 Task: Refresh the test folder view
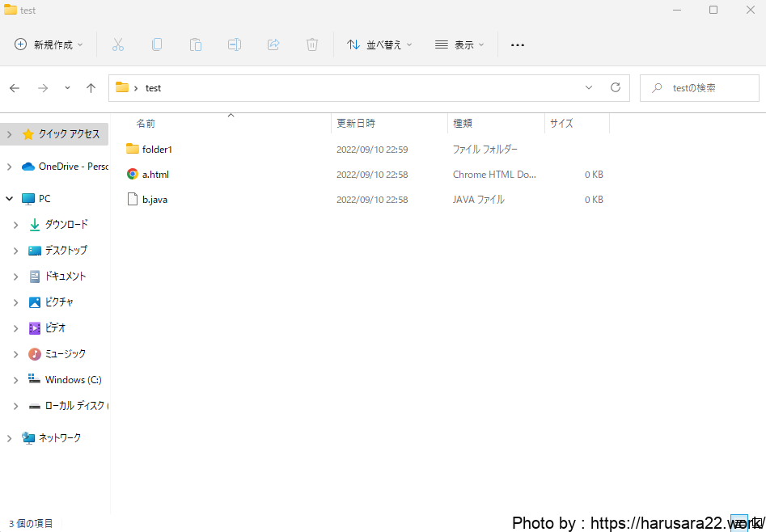pyautogui.click(x=616, y=87)
